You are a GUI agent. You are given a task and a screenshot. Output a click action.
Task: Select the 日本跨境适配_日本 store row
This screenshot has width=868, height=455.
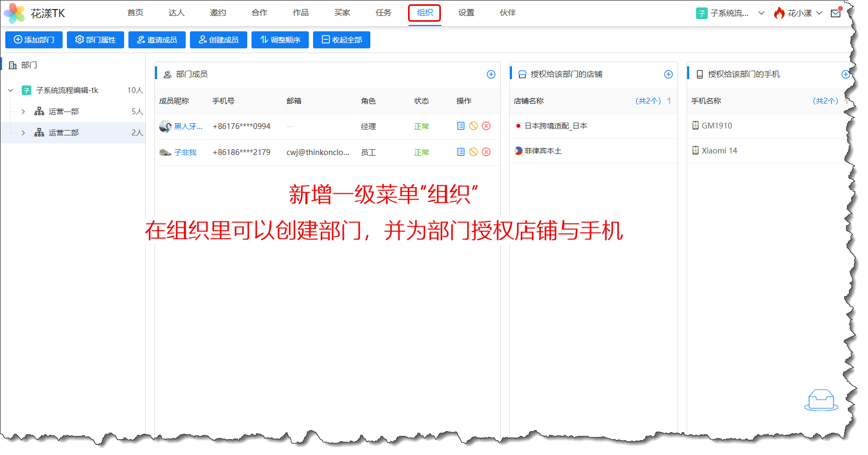(555, 126)
